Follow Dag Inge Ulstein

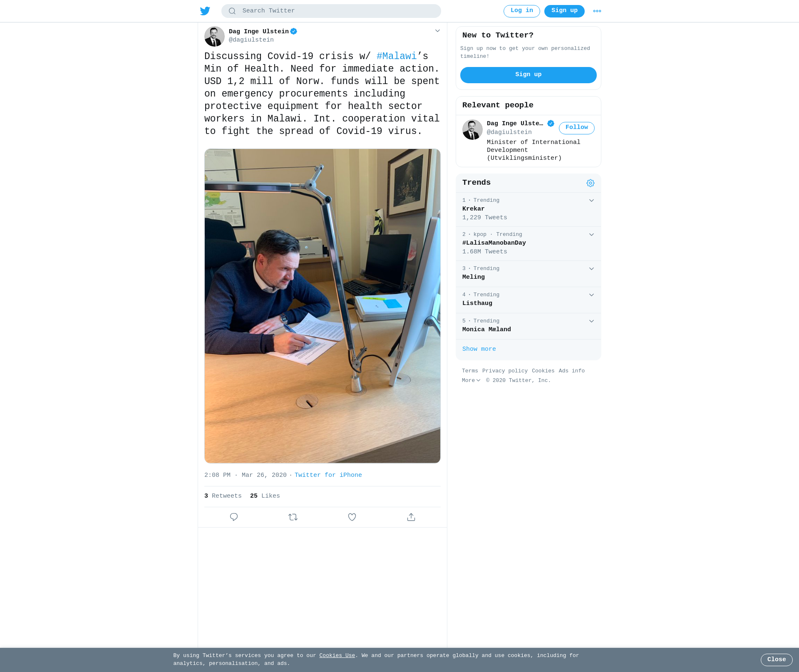(x=577, y=128)
